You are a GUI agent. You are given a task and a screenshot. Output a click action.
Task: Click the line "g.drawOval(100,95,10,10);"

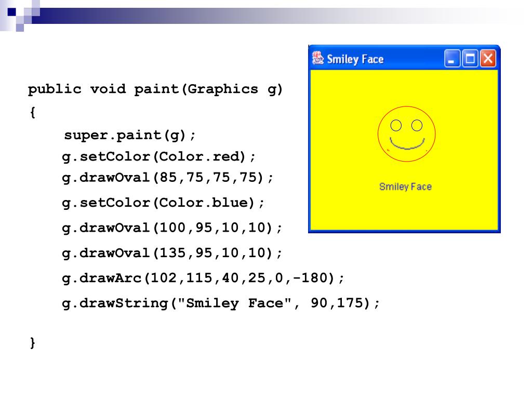pyautogui.click(x=172, y=228)
